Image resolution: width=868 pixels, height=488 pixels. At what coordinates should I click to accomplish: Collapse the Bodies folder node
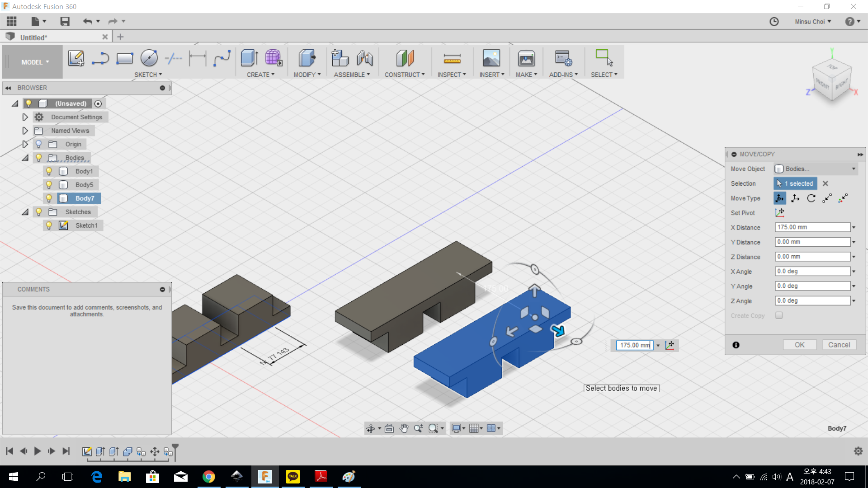pyautogui.click(x=25, y=158)
